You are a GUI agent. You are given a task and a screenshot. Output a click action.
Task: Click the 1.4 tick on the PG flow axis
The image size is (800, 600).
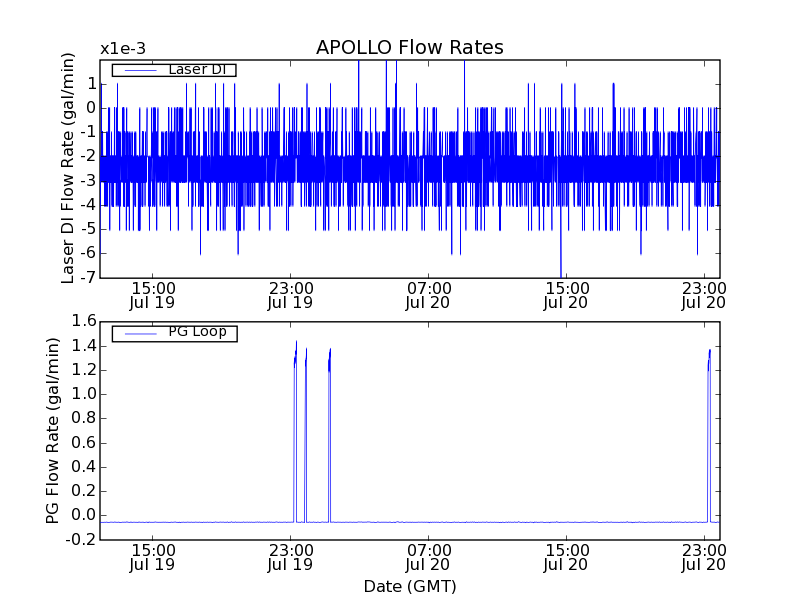tap(84, 346)
